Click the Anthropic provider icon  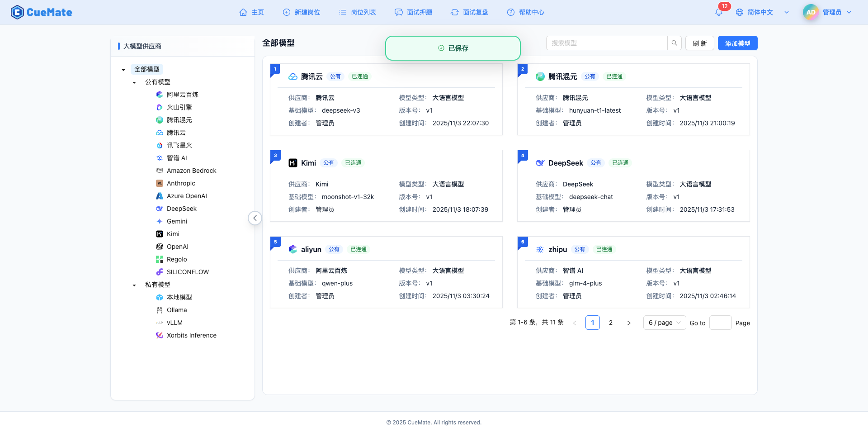coord(159,183)
